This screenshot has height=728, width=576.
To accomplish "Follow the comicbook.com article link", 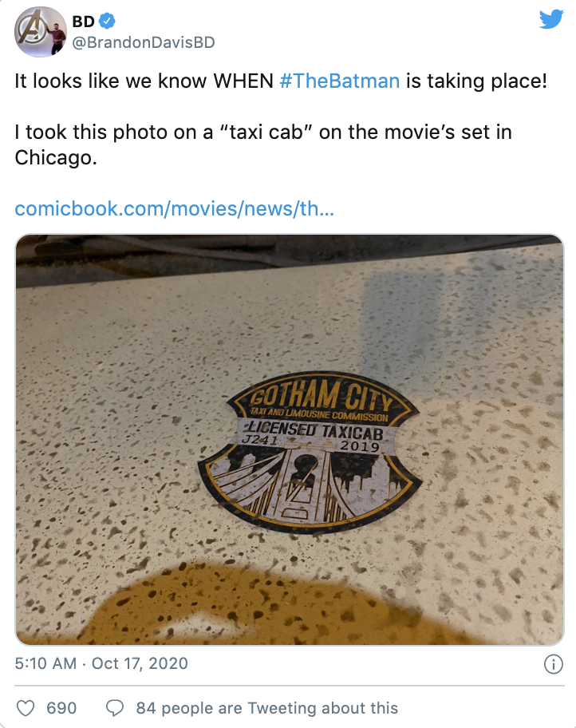I will point(174,209).
